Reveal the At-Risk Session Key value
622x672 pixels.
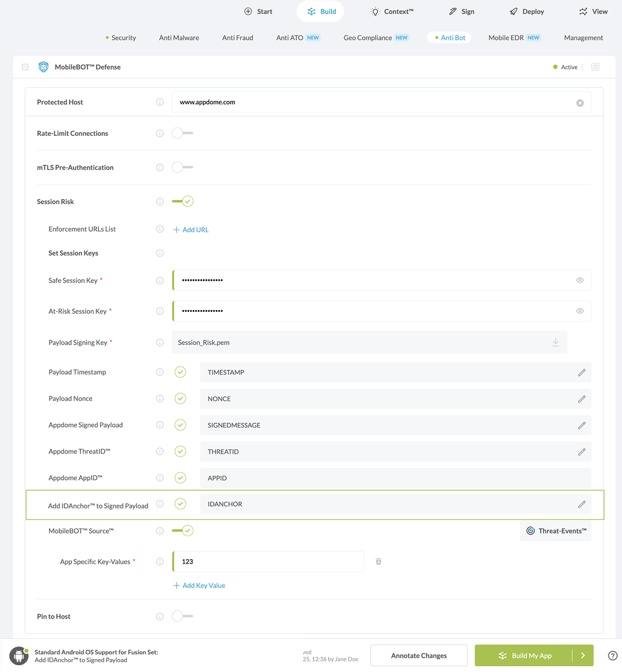coord(579,310)
